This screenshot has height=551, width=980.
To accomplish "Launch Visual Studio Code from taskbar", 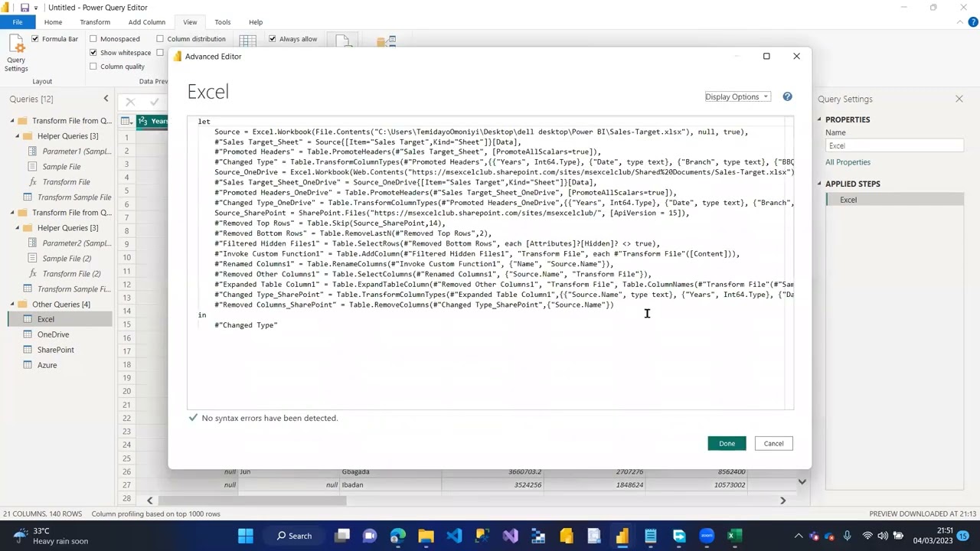I will pyautogui.click(x=454, y=536).
